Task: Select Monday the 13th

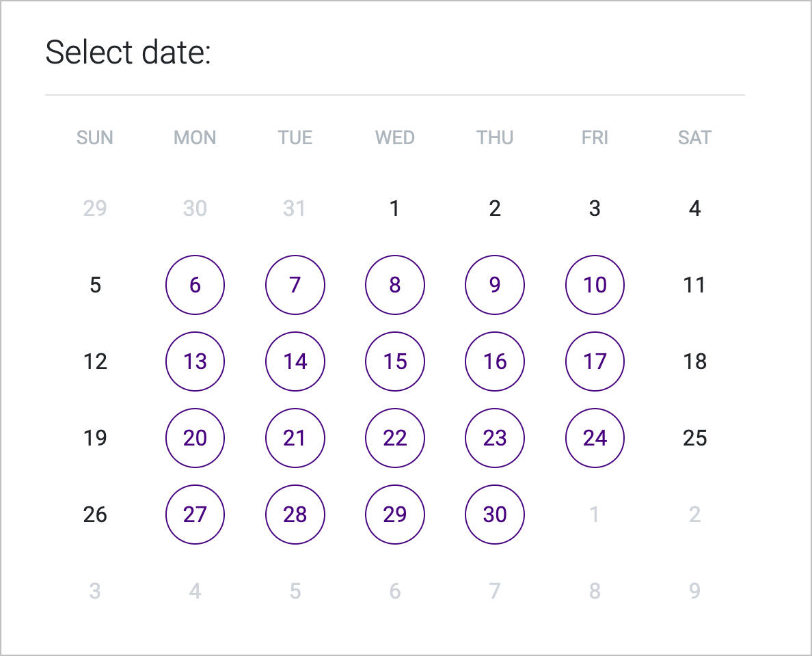Action: [x=195, y=361]
